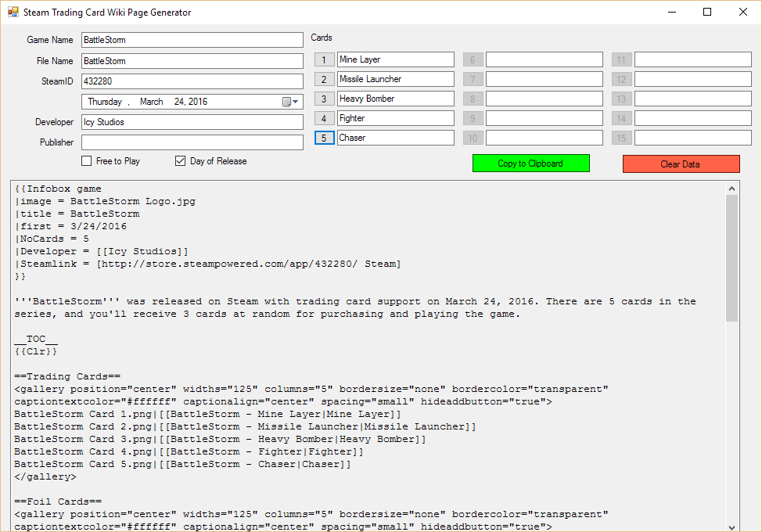This screenshot has height=532, width=762.
Task: Click the empty card 15 input field
Action: (693, 138)
